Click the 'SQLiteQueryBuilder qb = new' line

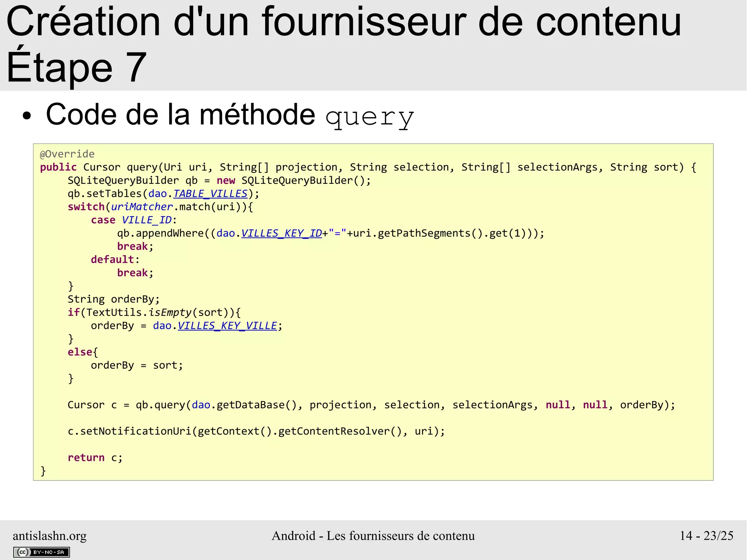click(219, 180)
